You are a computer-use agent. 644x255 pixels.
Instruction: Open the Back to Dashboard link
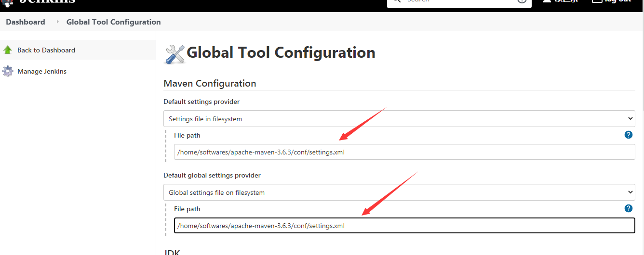46,50
